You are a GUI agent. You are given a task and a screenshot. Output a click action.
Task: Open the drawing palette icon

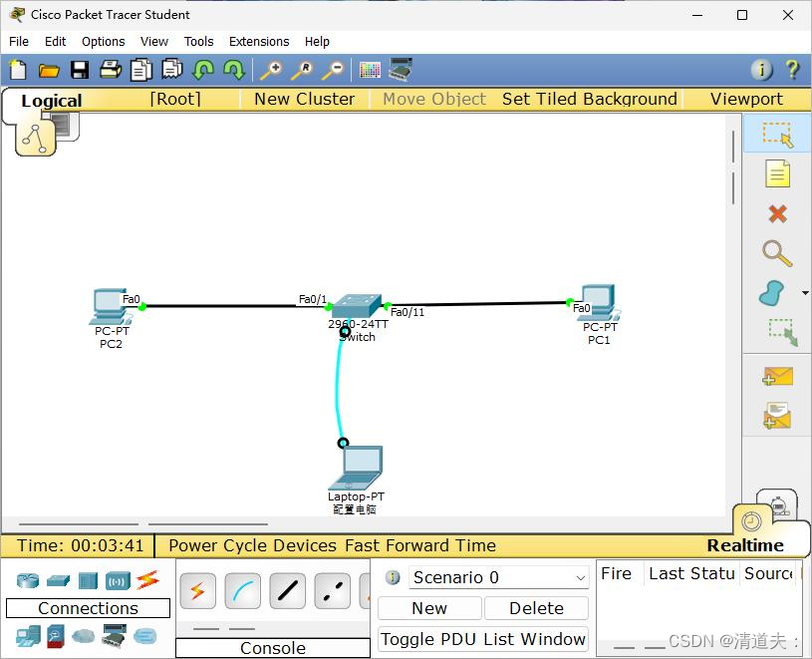(x=370, y=70)
